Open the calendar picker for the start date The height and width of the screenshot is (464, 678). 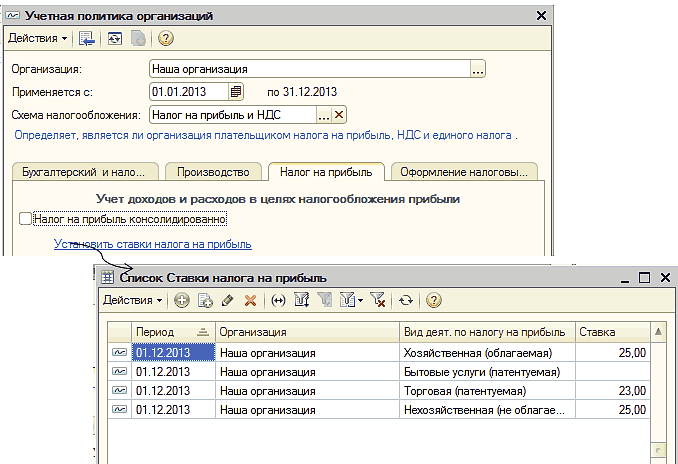[x=236, y=92]
